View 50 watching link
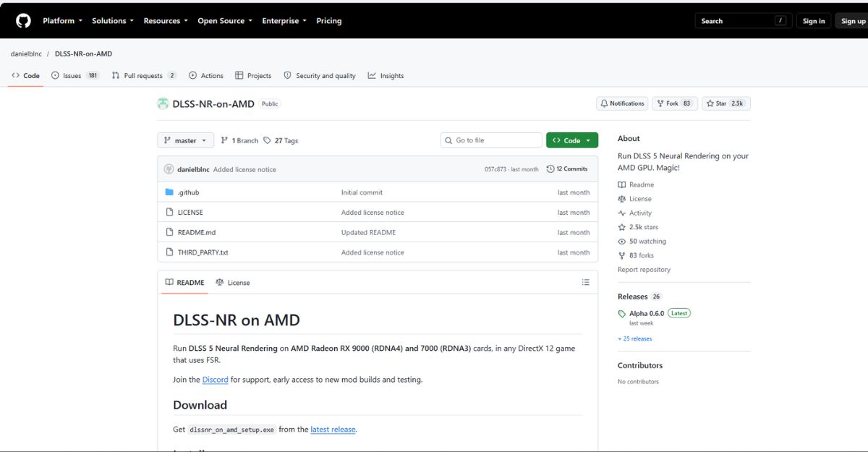Viewport: 868px width, 452px height. [x=642, y=242]
